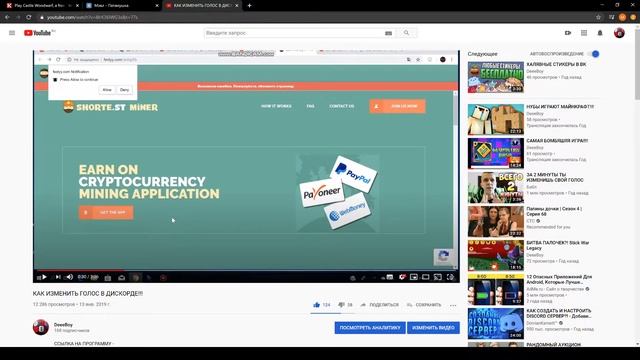Go to YouTube home via the logo
640x360 pixels.
pos(38,33)
